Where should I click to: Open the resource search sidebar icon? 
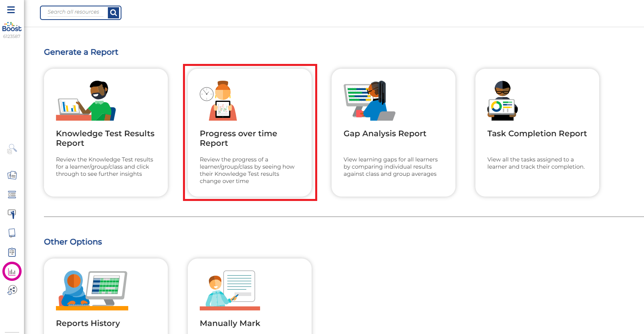click(12, 149)
